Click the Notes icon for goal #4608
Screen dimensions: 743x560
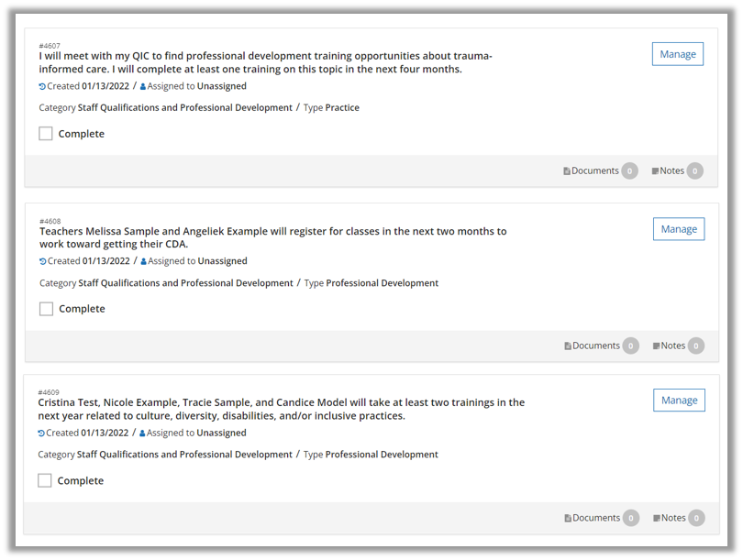(656, 346)
